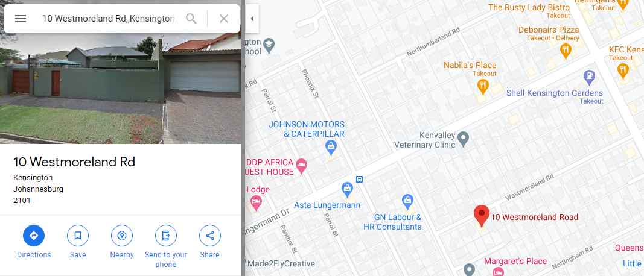Select Debonairs Pizza restaurant pin
This screenshot has height=276, width=644.
566,51
